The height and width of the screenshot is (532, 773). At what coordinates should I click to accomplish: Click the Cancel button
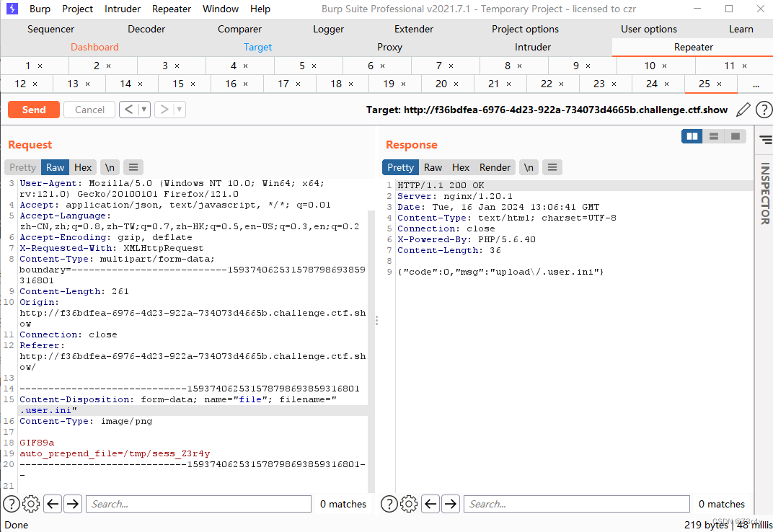89,110
